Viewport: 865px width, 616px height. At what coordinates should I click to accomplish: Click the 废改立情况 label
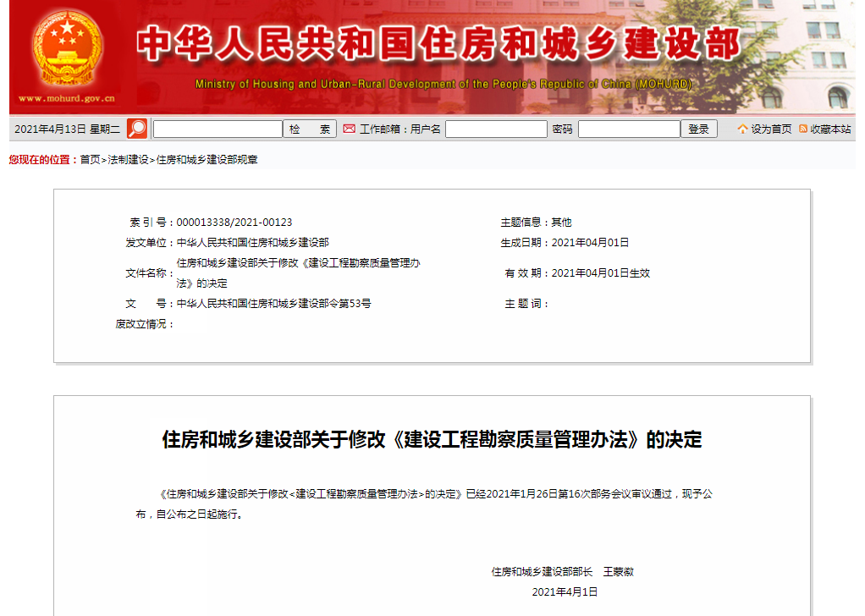click(145, 324)
